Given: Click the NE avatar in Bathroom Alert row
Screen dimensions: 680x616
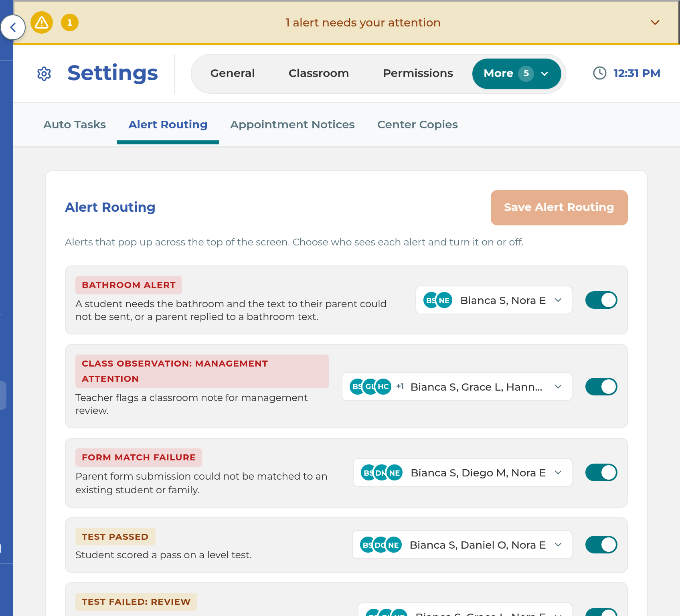Looking at the screenshot, I should [x=444, y=300].
